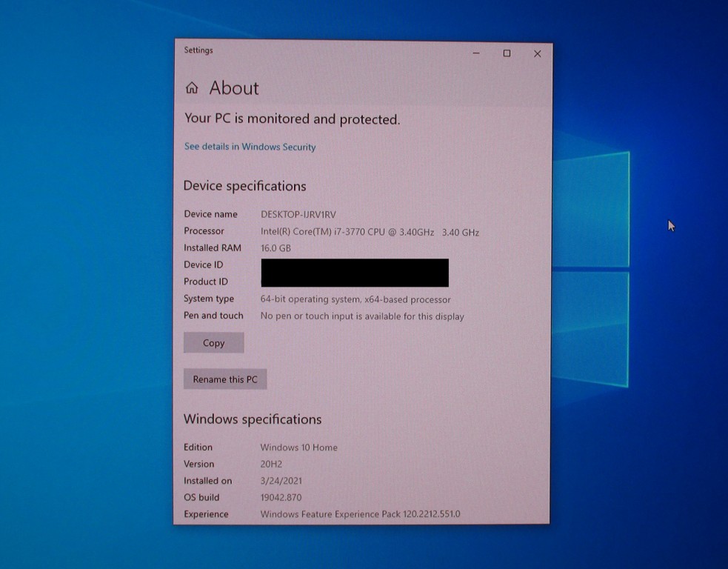The width and height of the screenshot is (728, 569).
Task: Click the Product ID label
Action: pyautogui.click(x=206, y=282)
